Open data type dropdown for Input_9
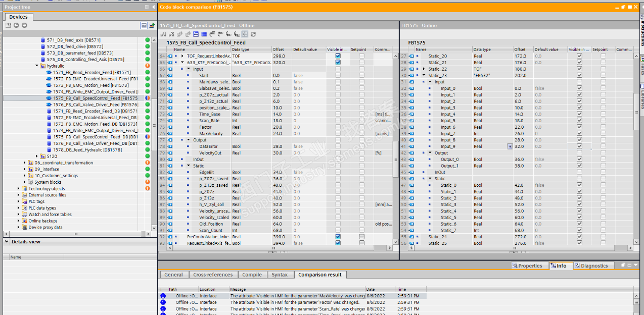 [510, 146]
